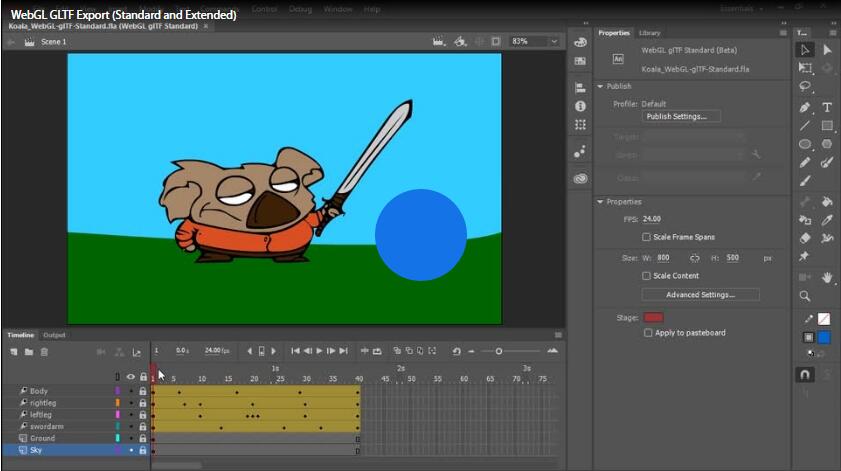Enable the Scale Frame Spans checkbox
Image resolution: width=841 pixels, height=471 pixels.
pyautogui.click(x=646, y=237)
